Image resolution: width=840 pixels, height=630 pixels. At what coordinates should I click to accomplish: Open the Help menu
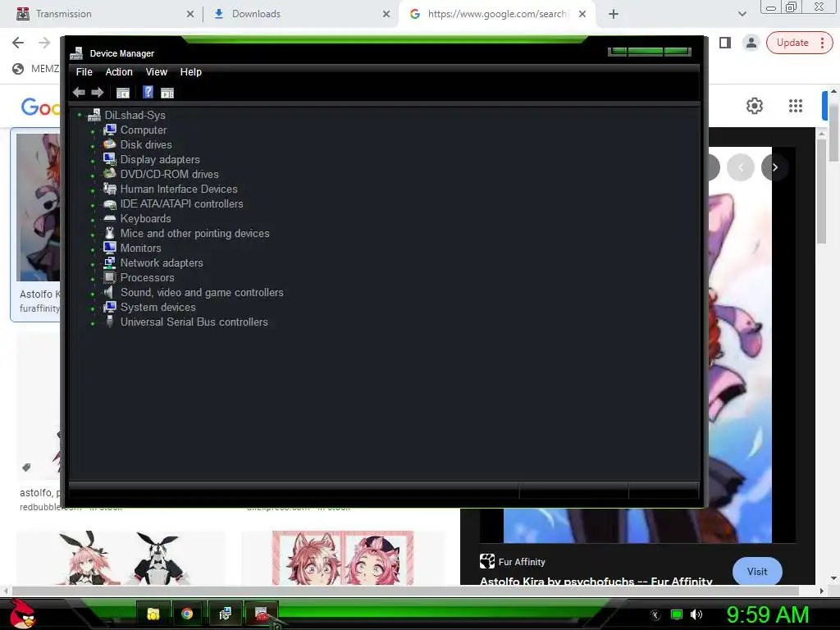(190, 72)
